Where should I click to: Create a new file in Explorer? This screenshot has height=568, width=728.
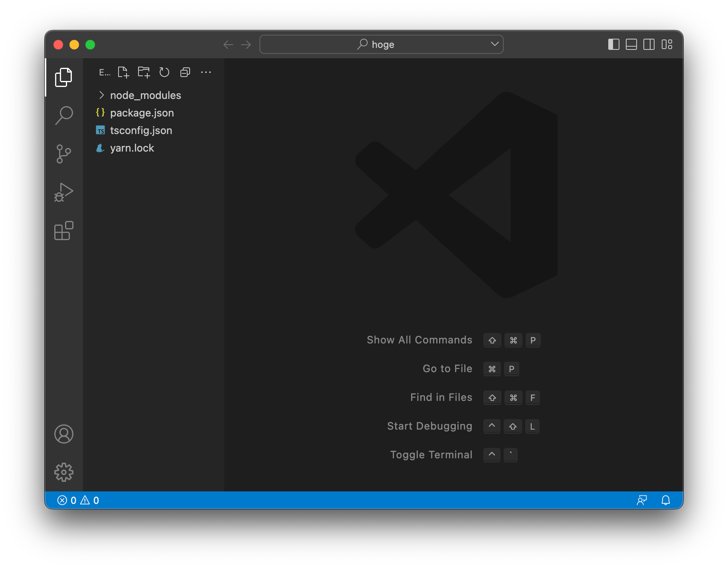tap(123, 72)
